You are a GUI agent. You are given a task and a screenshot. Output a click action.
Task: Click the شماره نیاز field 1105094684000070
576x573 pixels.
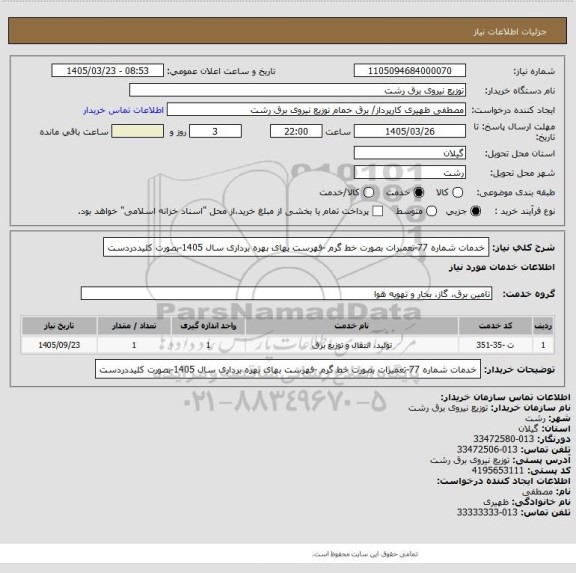[410, 71]
